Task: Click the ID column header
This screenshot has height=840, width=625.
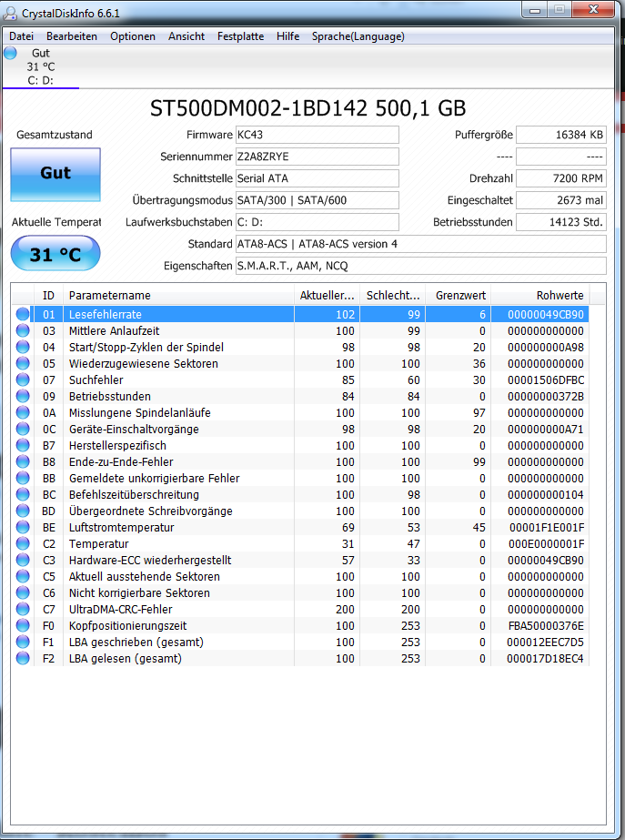Action: point(49,295)
